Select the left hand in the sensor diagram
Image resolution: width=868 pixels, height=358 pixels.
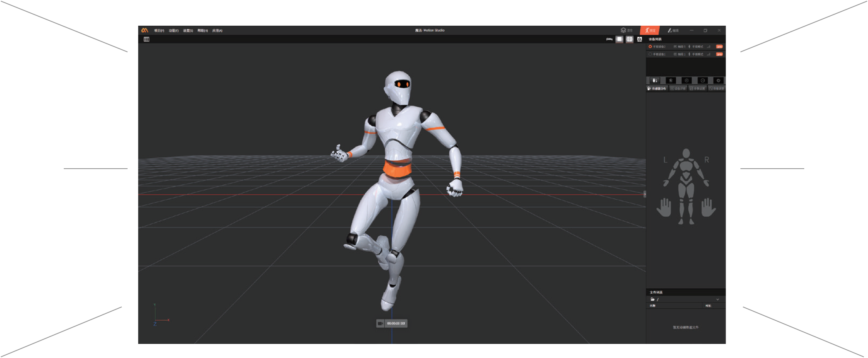[664, 207]
